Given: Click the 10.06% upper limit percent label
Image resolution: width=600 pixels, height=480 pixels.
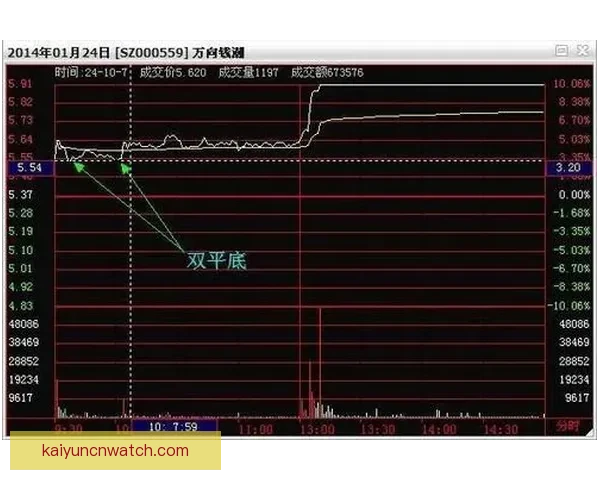Looking at the screenshot, I should [x=571, y=83].
